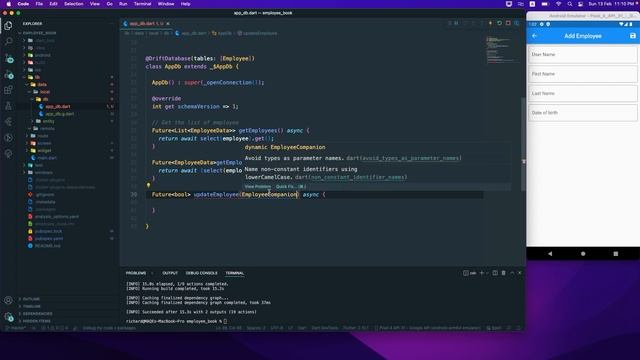
Task: Click the red stop icon in debug toolbar
Action: point(508,23)
